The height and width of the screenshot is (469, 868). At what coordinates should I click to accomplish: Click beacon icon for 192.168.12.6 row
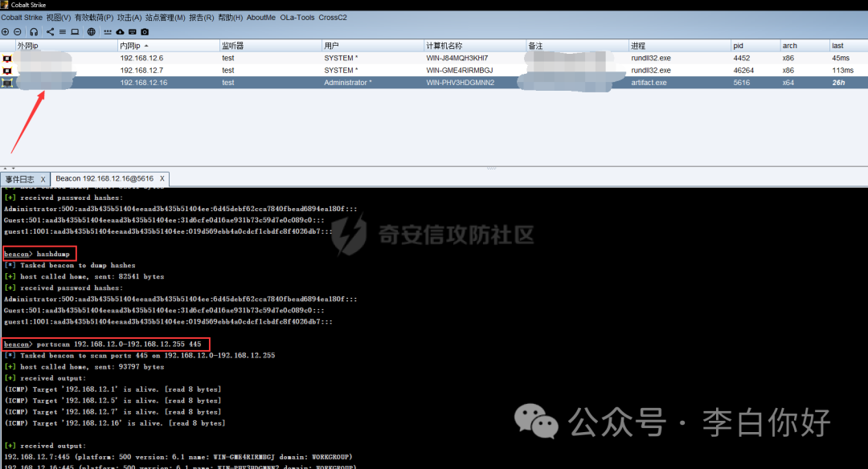7,58
